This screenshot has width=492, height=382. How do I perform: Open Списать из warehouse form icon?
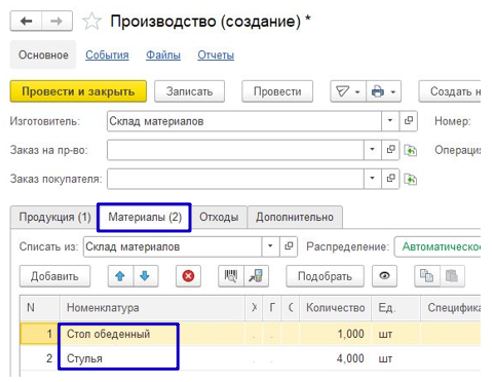(x=288, y=247)
